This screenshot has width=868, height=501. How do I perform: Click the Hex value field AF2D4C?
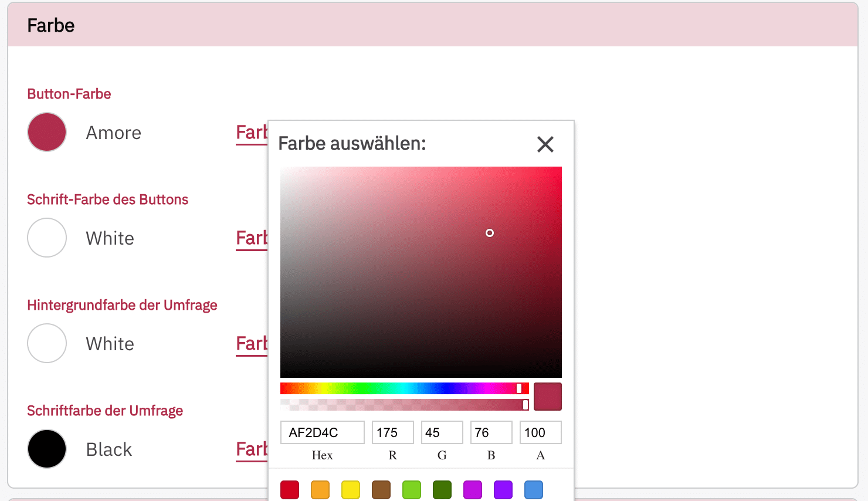tap(322, 432)
